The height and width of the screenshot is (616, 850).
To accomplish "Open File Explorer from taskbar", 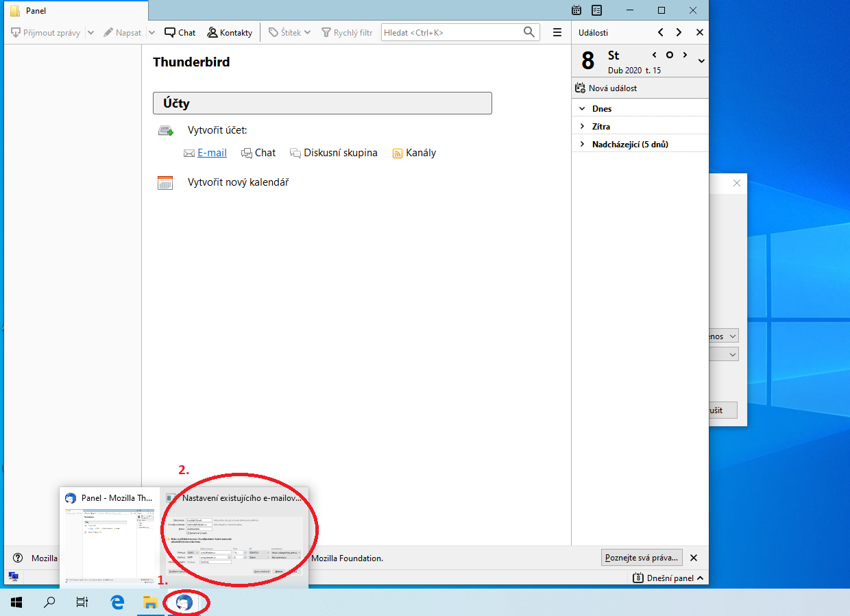I will click(150, 602).
